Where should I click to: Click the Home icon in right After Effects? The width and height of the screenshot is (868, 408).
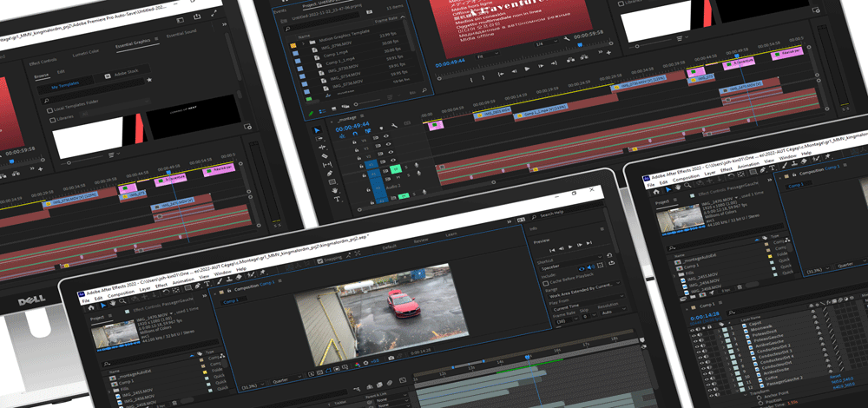click(656, 192)
